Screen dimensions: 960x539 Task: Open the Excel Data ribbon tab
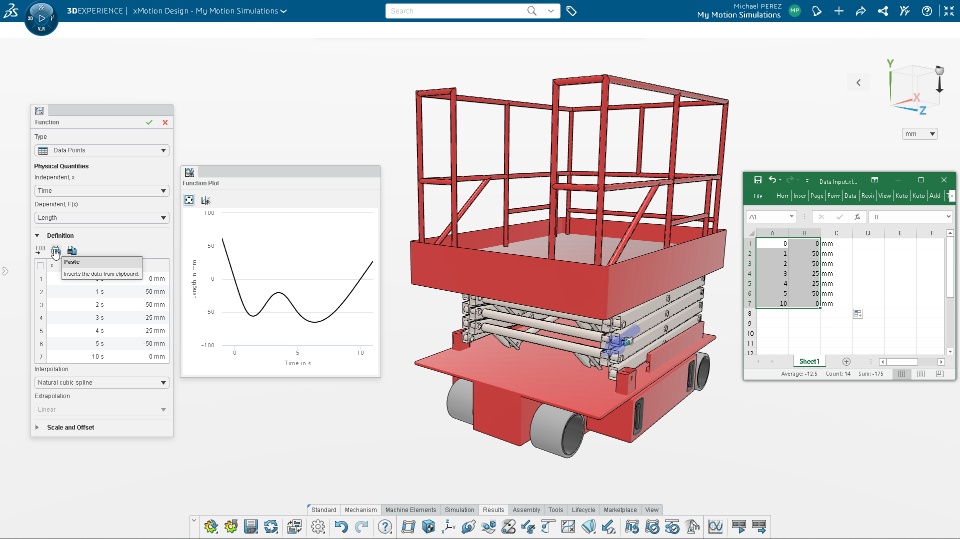pos(850,196)
